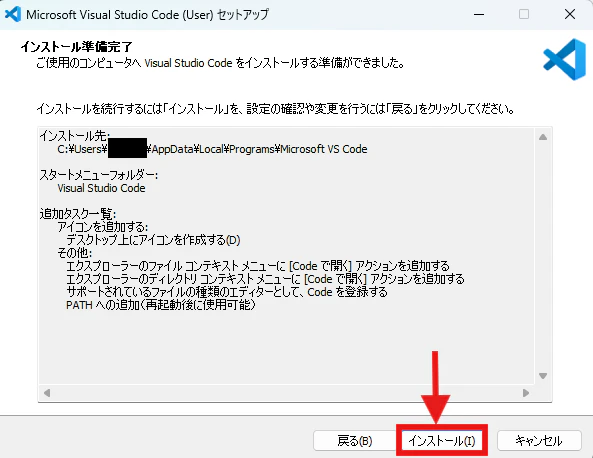Click the PATH への追加 line
The height and width of the screenshot is (458, 593).
click(x=161, y=304)
